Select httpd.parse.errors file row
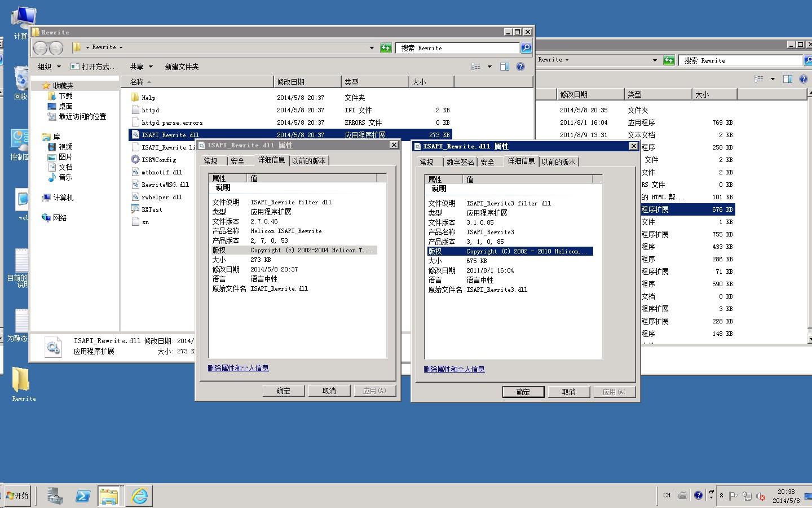 click(290, 122)
